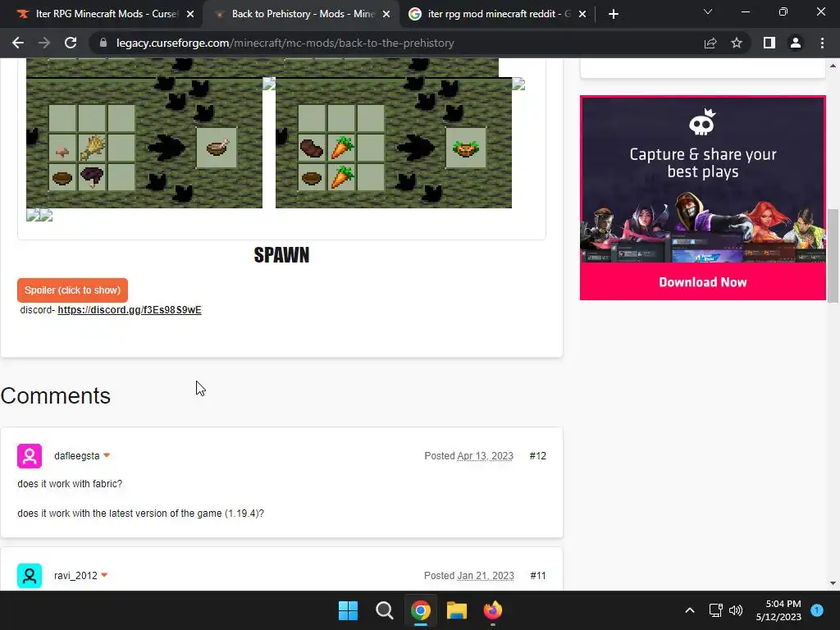Go back to the previous page

point(18,43)
